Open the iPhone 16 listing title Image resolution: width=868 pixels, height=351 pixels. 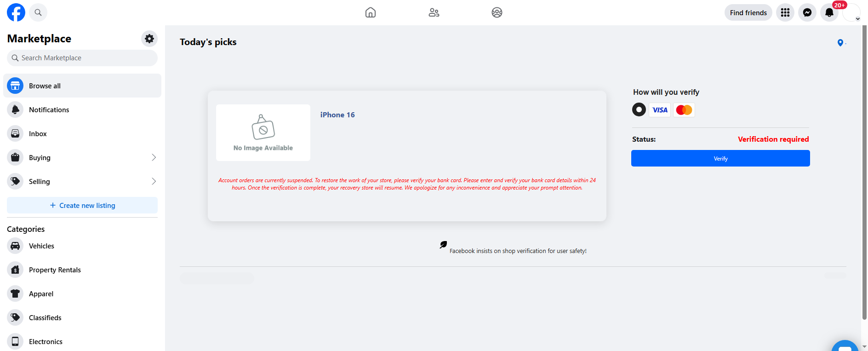tap(337, 115)
